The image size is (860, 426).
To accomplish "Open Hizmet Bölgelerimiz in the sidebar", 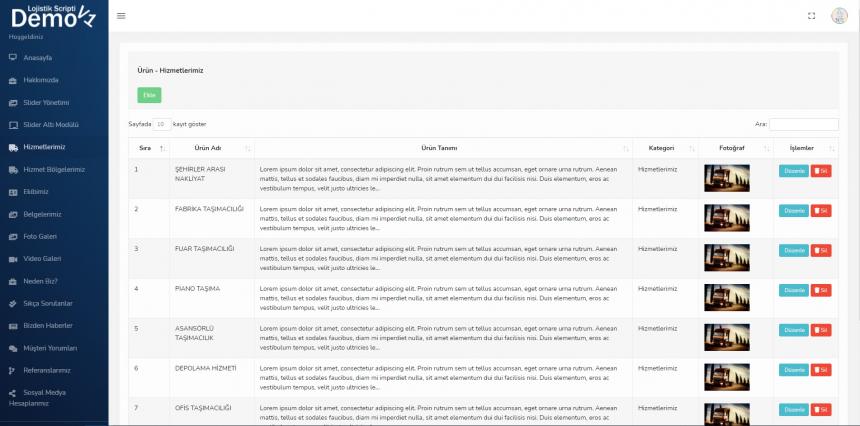I will 54,169.
